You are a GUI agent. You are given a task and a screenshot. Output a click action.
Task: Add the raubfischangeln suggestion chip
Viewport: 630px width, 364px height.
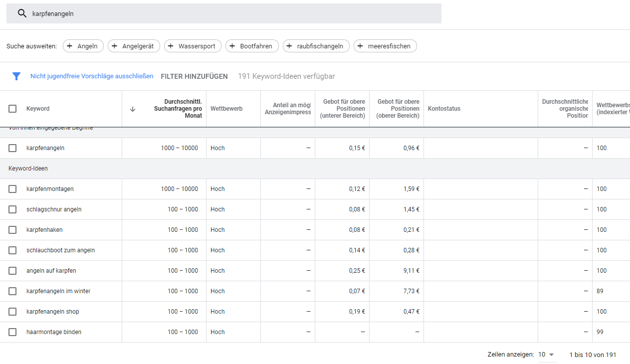click(x=316, y=46)
